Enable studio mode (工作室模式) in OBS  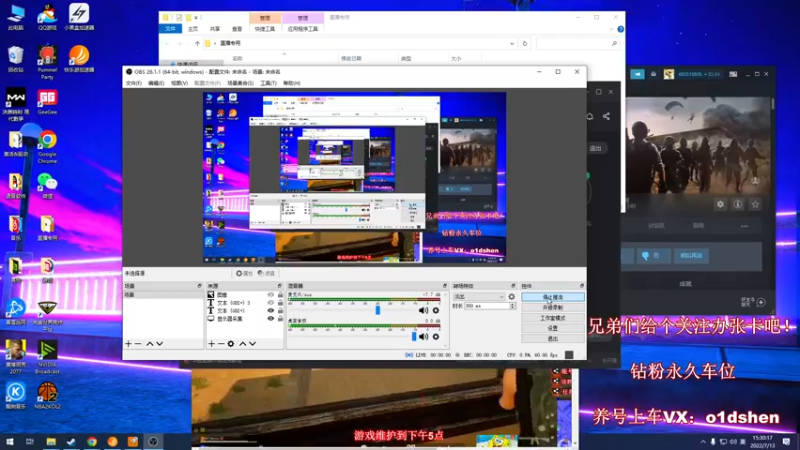tap(553, 318)
